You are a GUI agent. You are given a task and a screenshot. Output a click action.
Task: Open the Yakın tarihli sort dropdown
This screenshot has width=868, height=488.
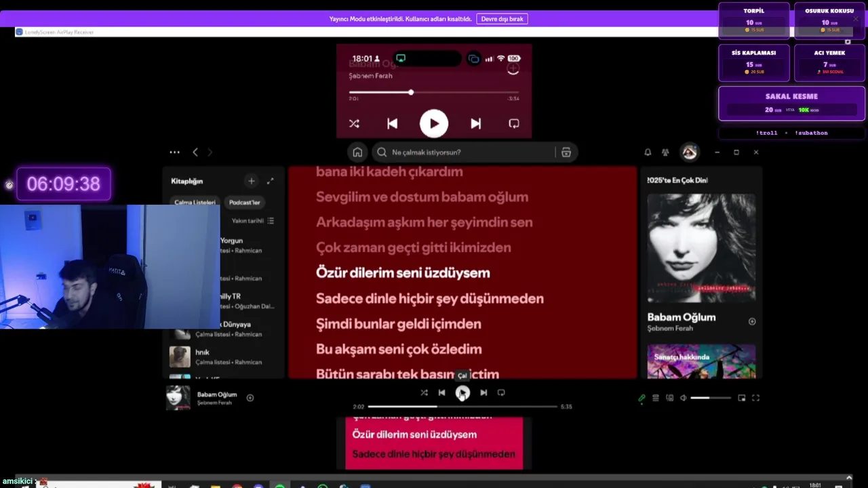point(253,221)
